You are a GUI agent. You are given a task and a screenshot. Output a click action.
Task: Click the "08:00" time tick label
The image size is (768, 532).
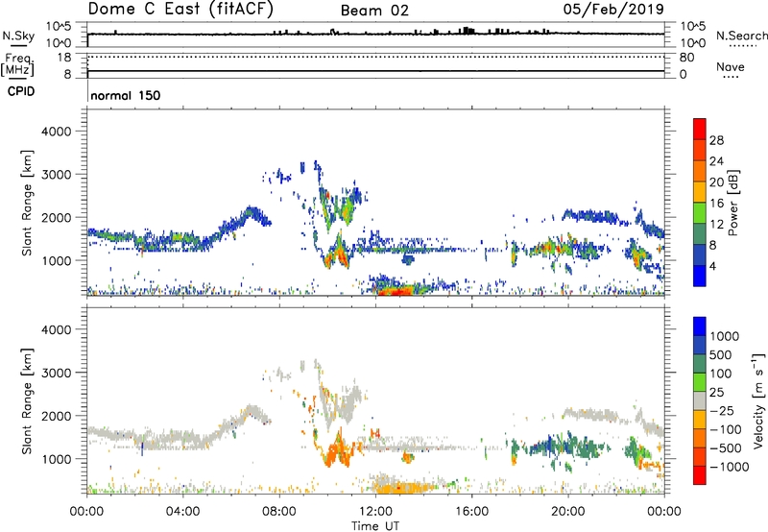[279, 512]
